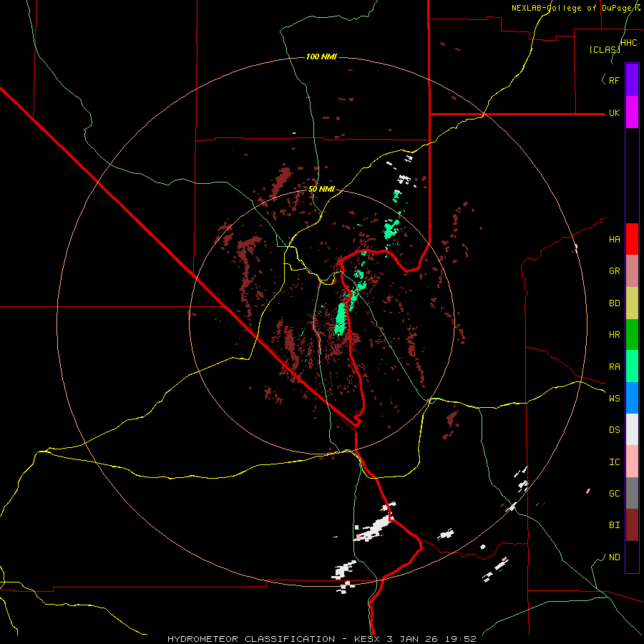Click the GR legend label
The image size is (644, 644).
[x=614, y=271]
